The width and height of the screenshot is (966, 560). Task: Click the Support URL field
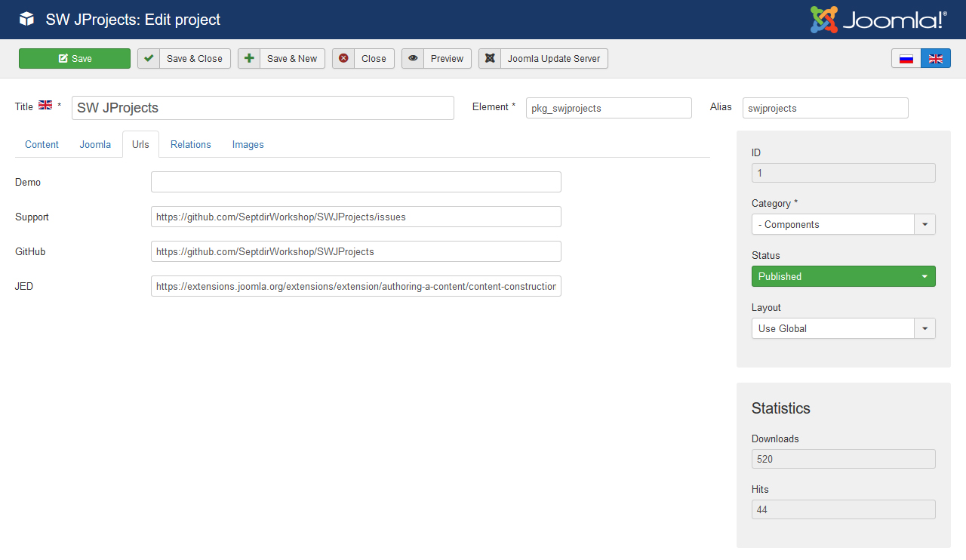click(356, 217)
